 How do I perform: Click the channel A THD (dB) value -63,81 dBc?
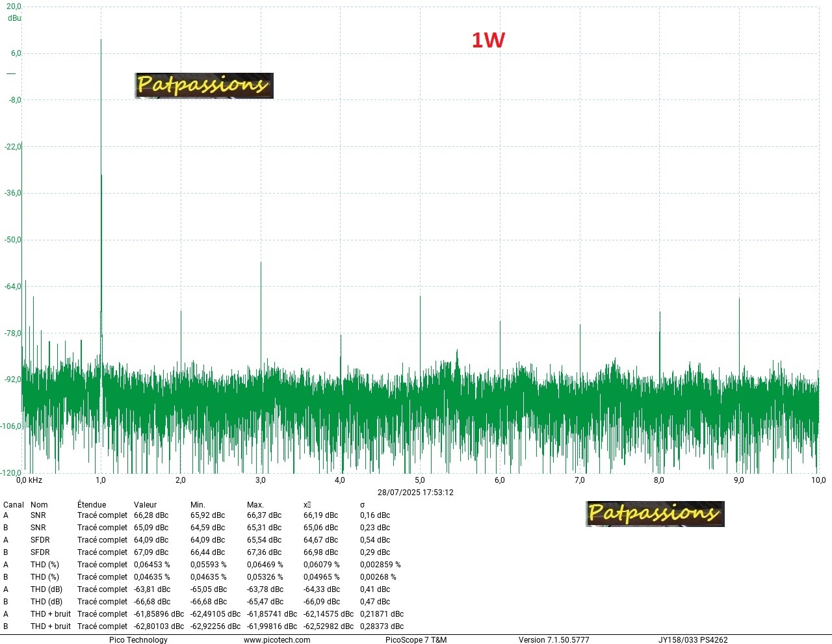pyautogui.click(x=152, y=589)
